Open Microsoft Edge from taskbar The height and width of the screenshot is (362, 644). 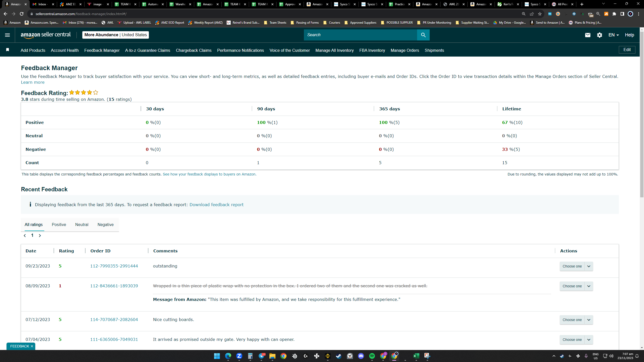tap(228, 356)
